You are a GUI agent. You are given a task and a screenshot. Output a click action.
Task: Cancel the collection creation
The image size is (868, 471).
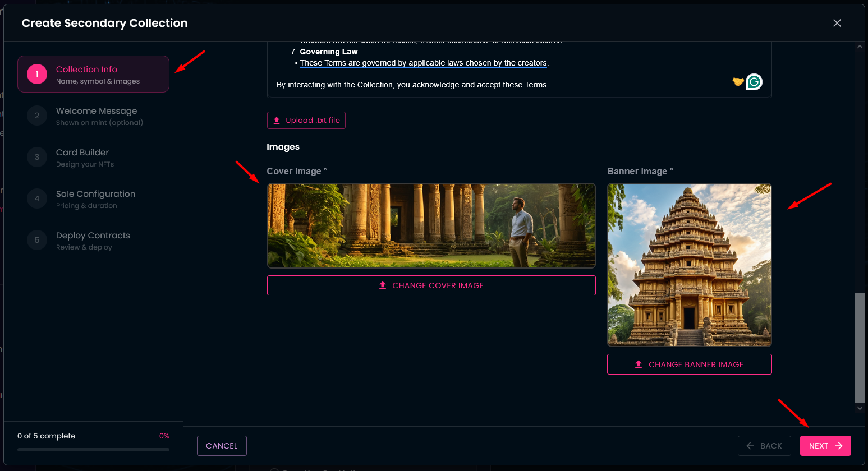pyautogui.click(x=222, y=446)
